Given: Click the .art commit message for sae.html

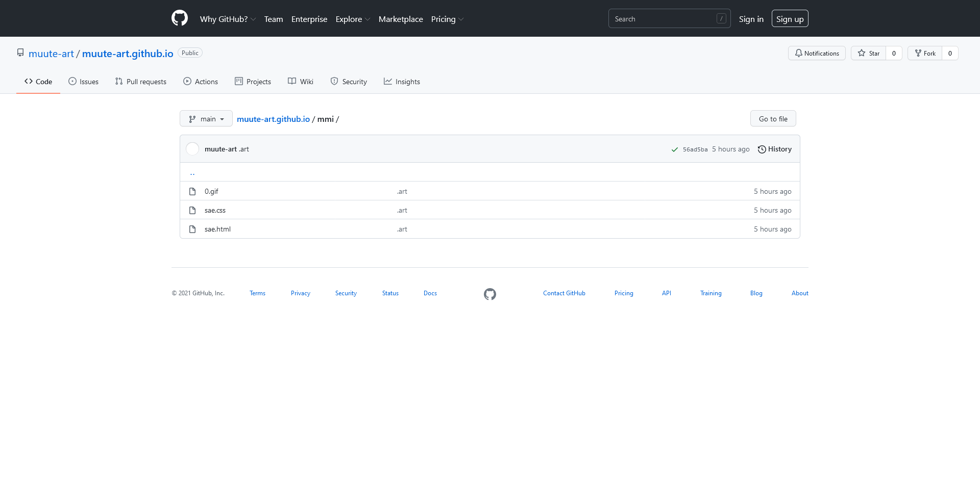Looking at the screenshot, I should click(x=402, y=229).
